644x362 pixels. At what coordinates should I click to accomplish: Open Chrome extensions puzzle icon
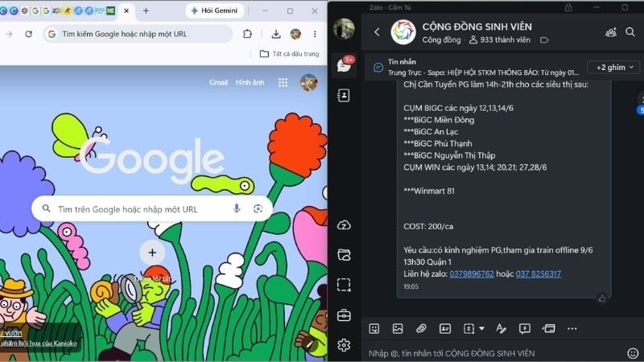click(x=247, y=34)
